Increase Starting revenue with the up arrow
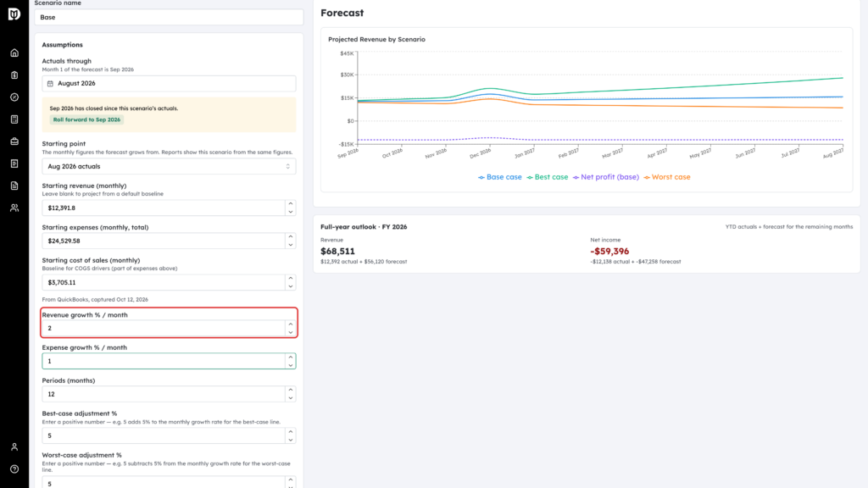This screenshot has width=868, height=488. (291, 204)
